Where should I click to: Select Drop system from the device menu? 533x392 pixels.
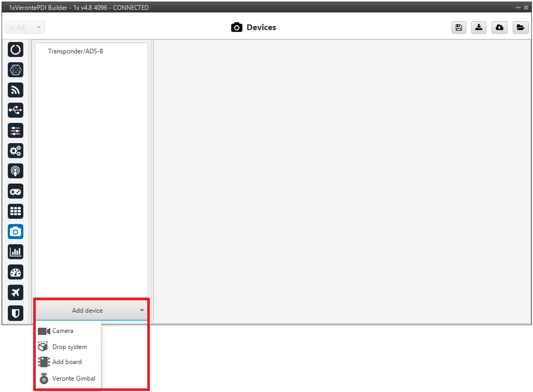(x=69, y=347)
